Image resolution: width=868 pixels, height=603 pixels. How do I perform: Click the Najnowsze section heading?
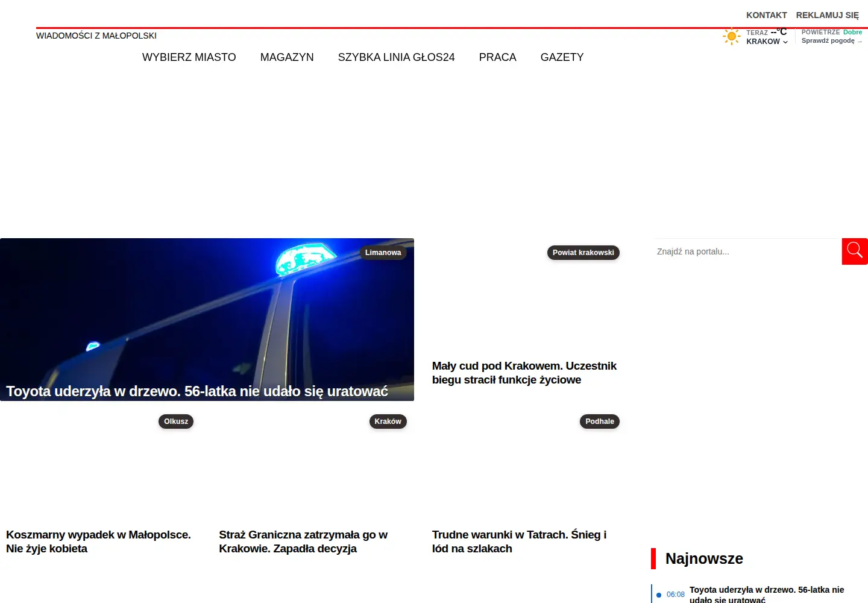[x=704, y=559]
